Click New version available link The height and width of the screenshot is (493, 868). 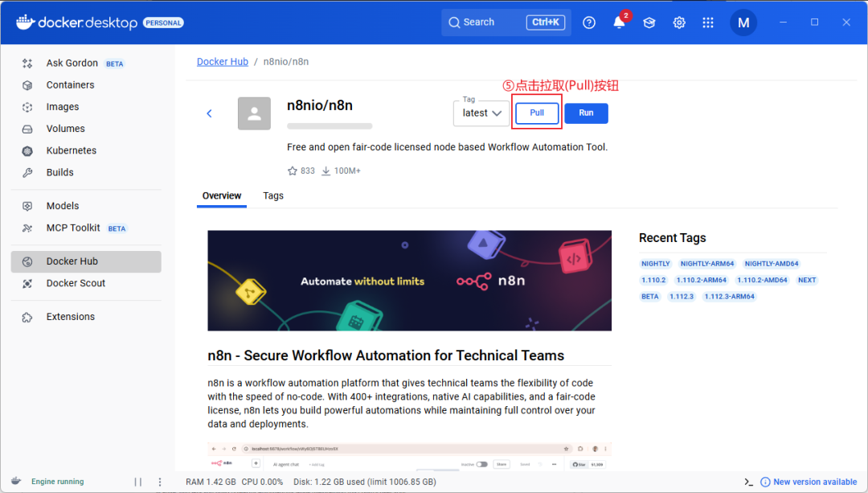(815, 482)
